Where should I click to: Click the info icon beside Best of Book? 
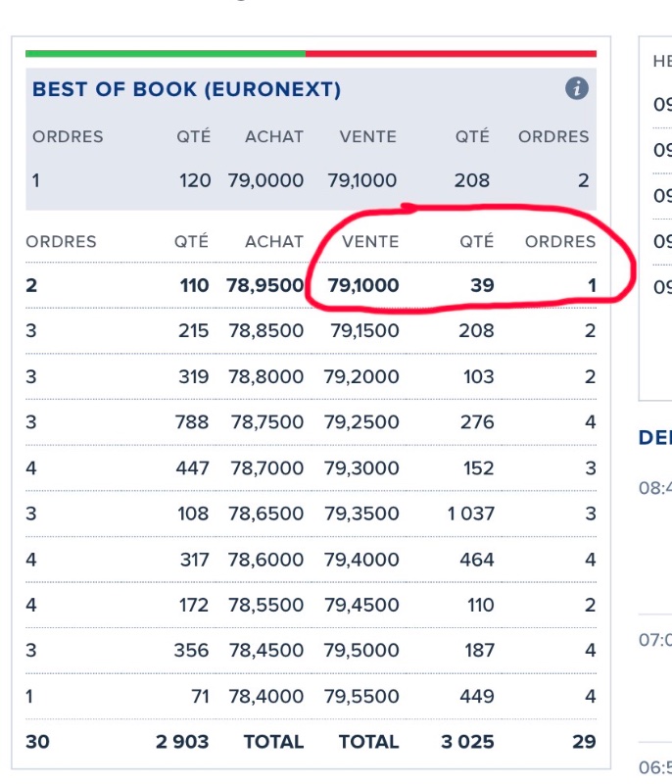pos(577,89)
